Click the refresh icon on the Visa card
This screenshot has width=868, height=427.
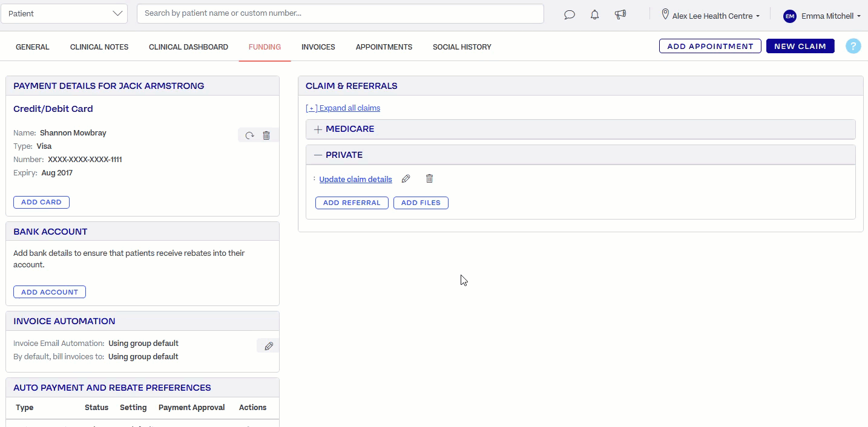249,135
